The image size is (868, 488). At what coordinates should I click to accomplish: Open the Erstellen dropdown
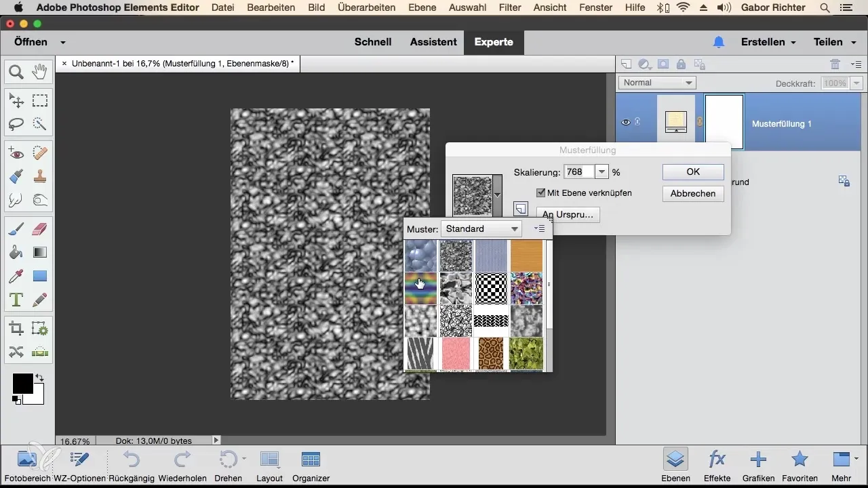768,42
